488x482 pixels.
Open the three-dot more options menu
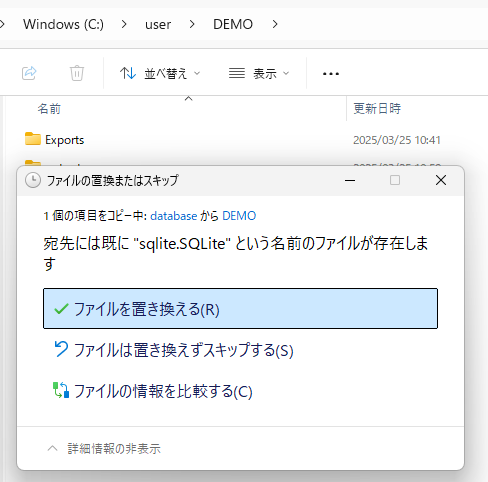(x=331, y=74)
